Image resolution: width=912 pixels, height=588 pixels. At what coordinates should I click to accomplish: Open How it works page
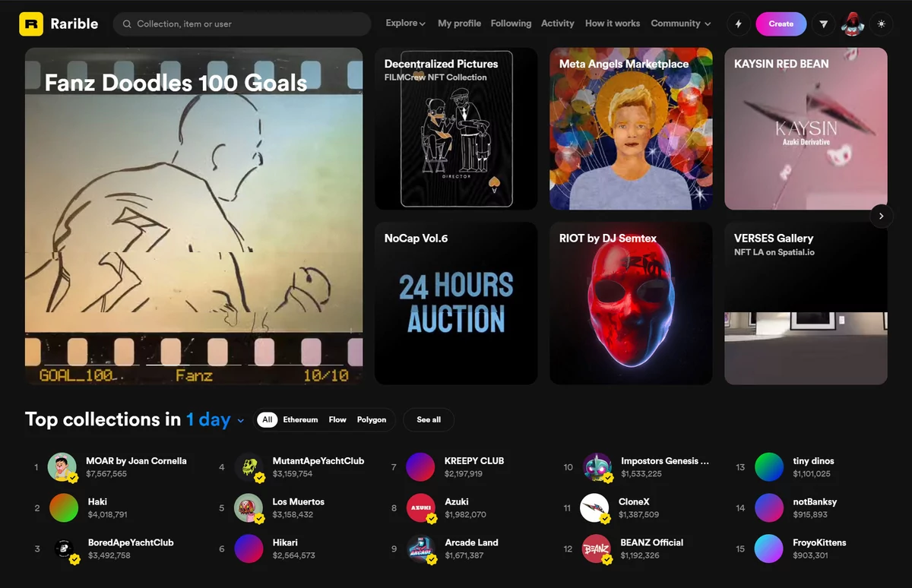pyautogui.click(x=612, y=24)
